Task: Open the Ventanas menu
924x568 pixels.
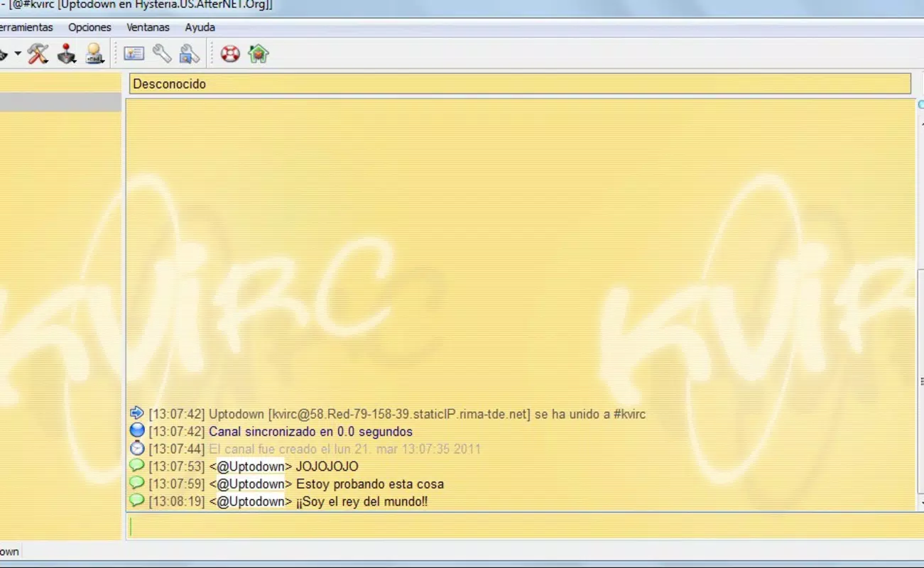Action: [x=148, y=28]
